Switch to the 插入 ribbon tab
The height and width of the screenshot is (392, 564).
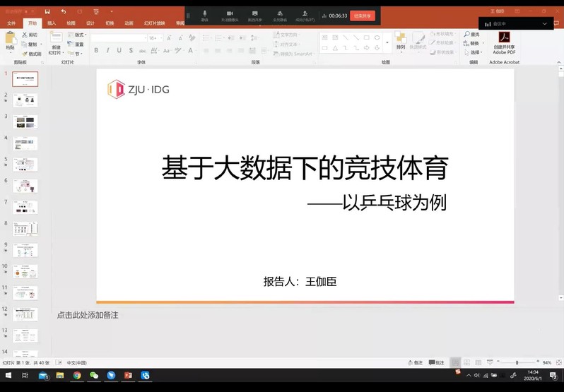click(x=52, y=23)
